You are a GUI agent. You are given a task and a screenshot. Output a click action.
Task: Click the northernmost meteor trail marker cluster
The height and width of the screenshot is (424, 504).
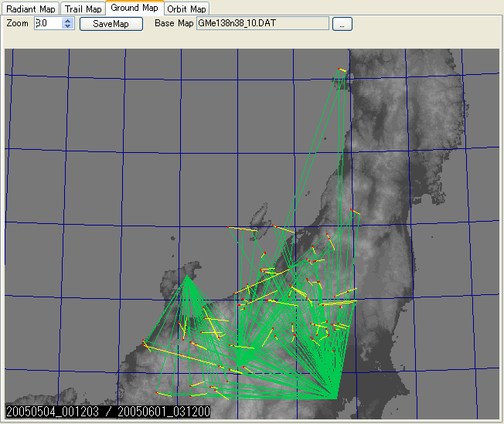[x=341, y=71]
